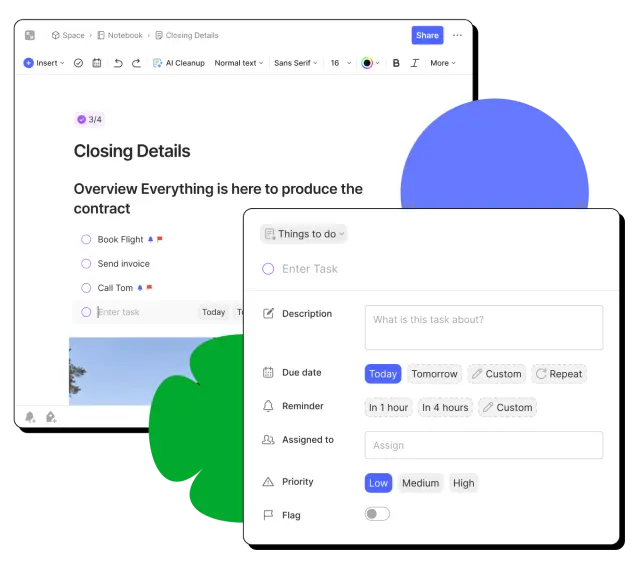Click the Priority warning triangle icon
Viewport: 640px width, 565px height.
point(268,482)
